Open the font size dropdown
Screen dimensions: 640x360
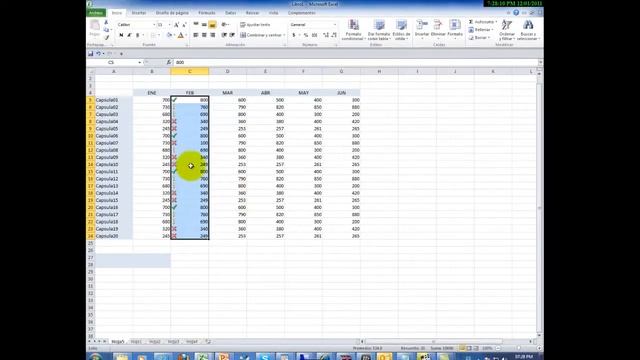pos(169,25)
